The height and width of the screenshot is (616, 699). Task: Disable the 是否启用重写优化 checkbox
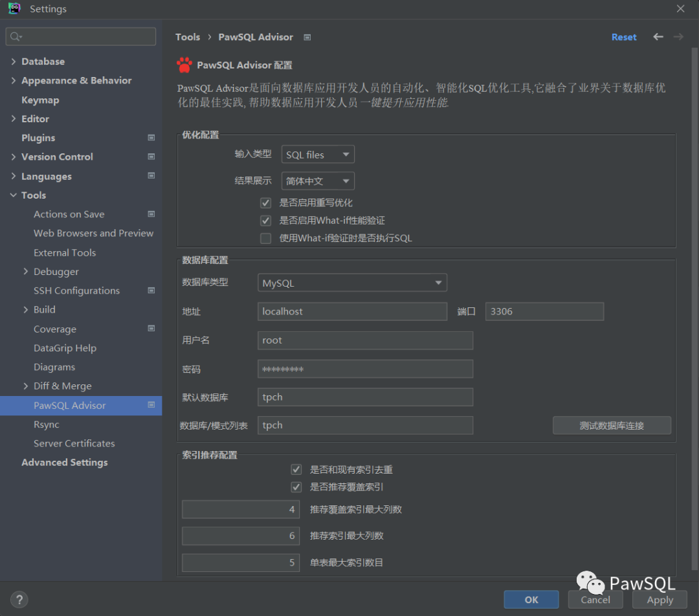(x=265, y=203)
